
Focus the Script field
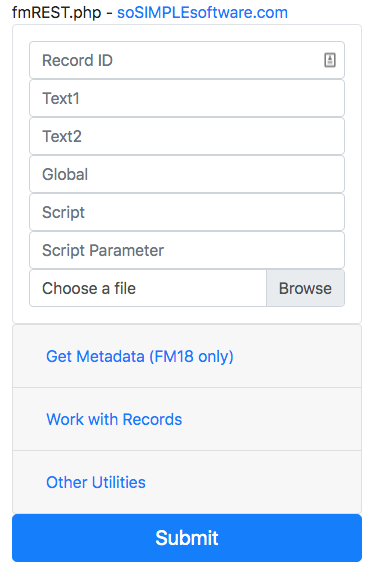187,212
